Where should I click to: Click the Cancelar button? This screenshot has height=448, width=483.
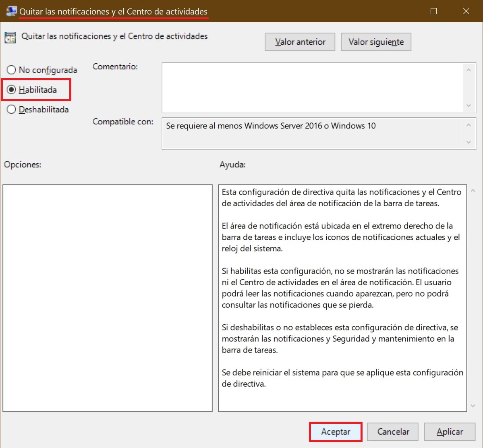point(393,431)
